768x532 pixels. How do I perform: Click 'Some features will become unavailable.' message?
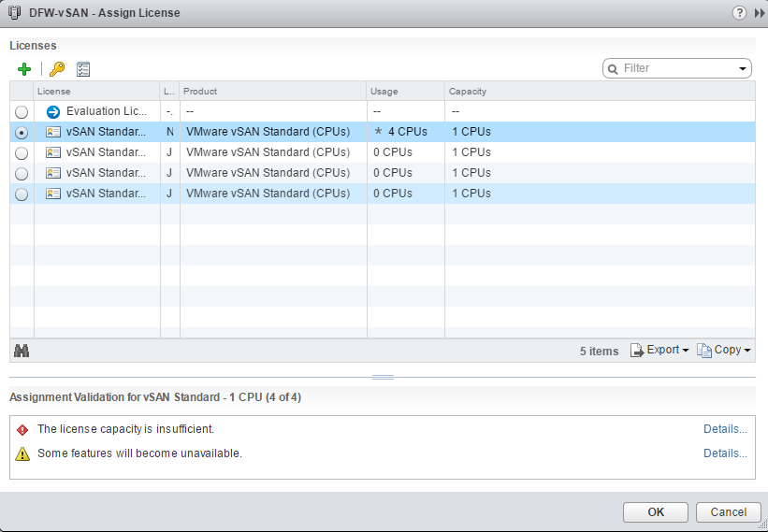tap(139, 453)
